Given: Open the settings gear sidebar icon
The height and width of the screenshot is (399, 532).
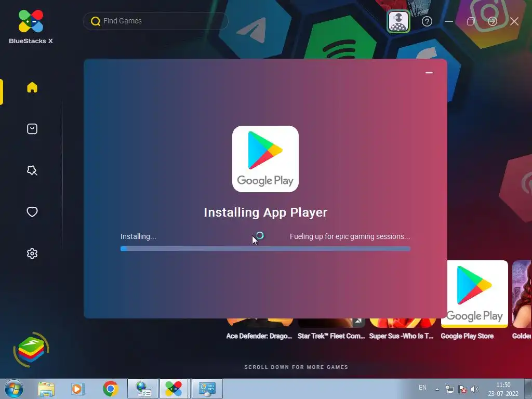Looking at the screenshot, I should point(32,254).
